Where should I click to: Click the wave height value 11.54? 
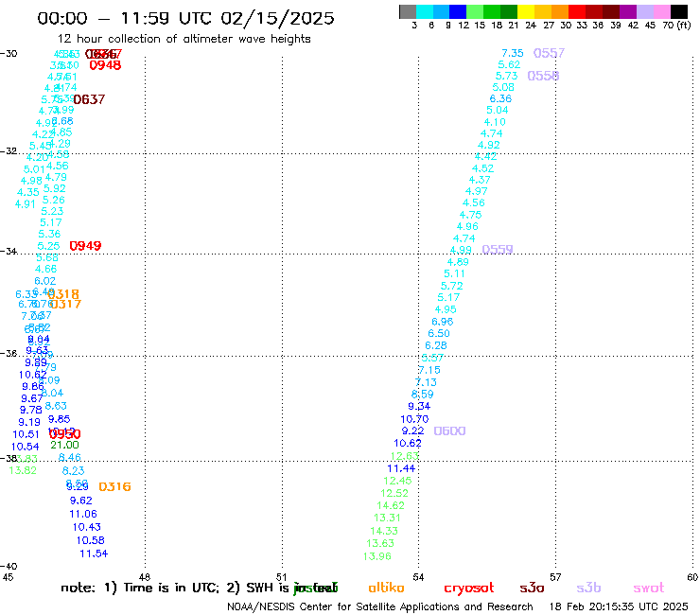pyautogui.click(x=94, y=553)
